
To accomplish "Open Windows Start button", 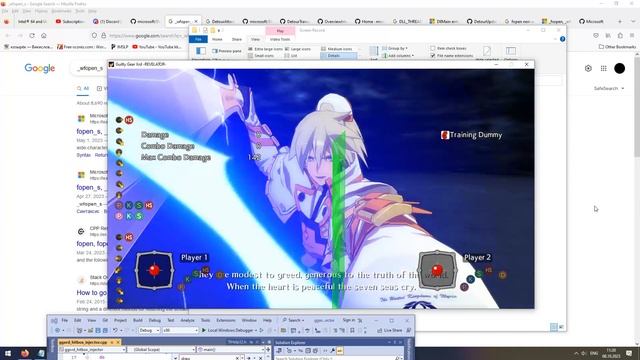I will point(7,353).
